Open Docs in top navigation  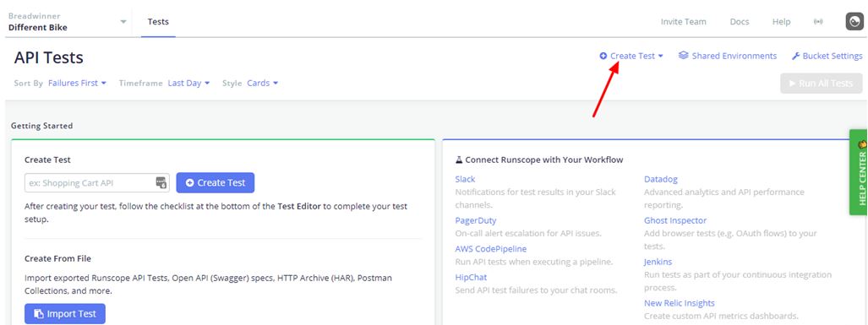[740, 22]
